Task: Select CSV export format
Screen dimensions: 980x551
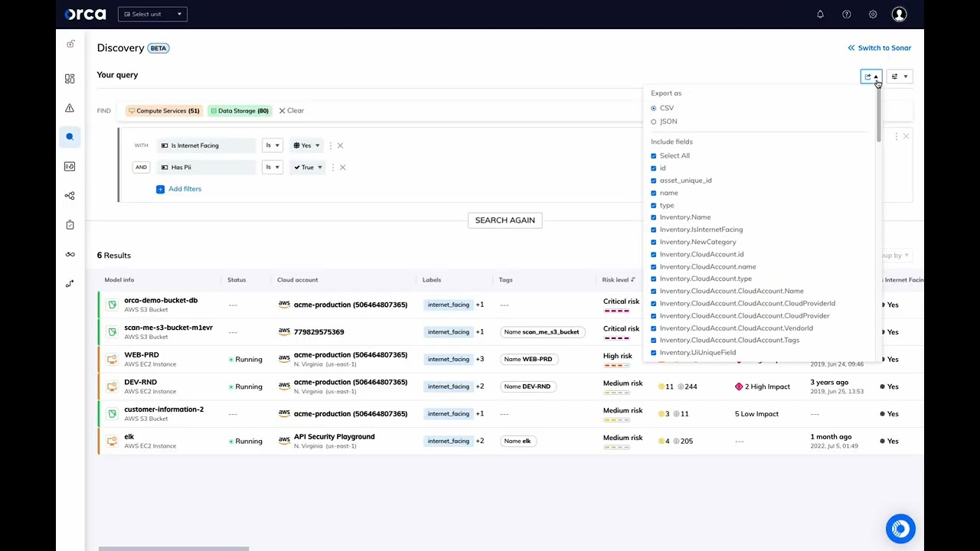Action: click(x=654, y=108)
